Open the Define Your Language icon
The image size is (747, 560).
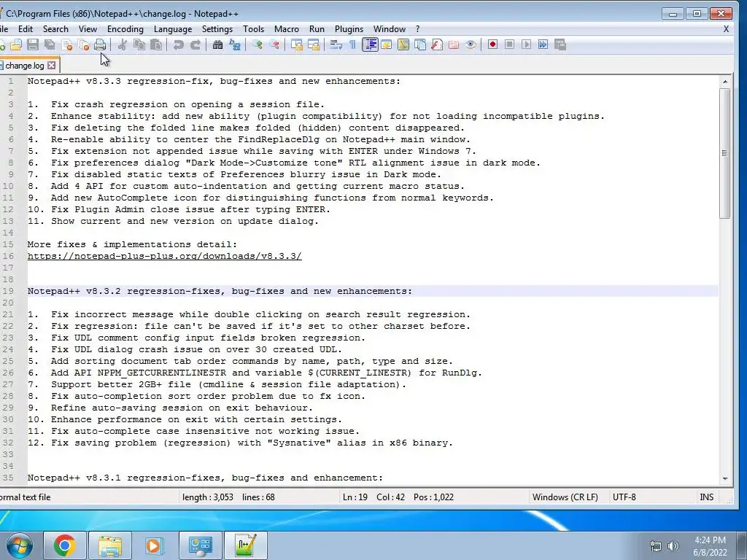pos(387,44)
